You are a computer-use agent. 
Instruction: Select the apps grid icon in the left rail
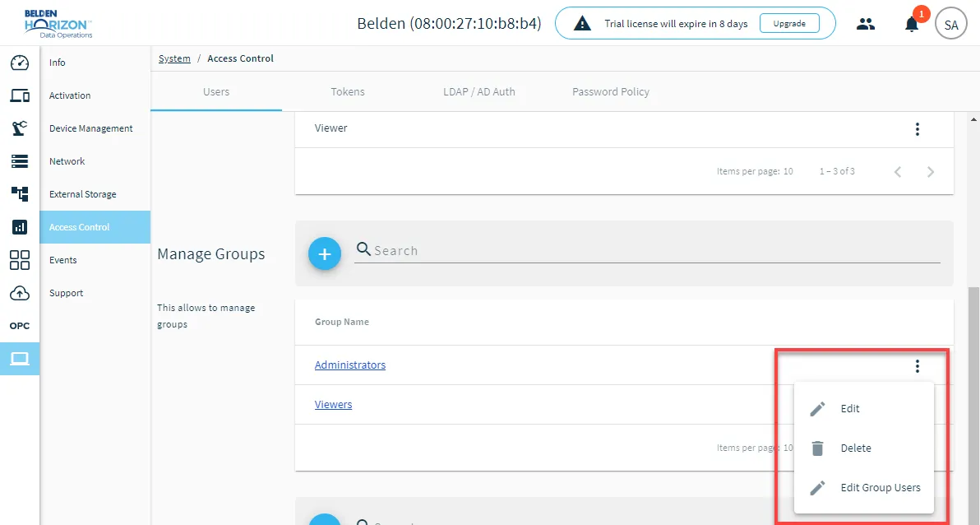pyautogui.click(x=20, y=260)
